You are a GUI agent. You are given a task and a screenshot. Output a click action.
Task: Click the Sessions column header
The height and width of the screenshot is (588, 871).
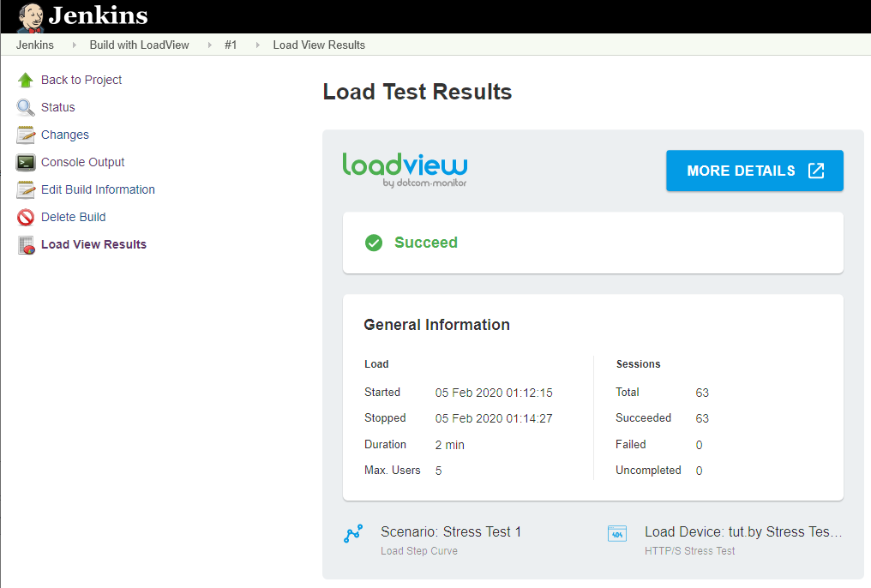point(639,364)
